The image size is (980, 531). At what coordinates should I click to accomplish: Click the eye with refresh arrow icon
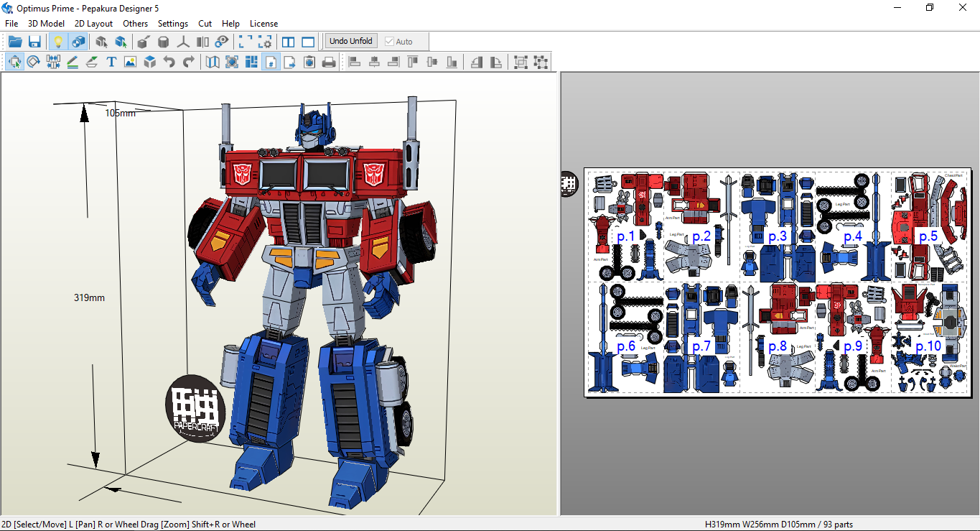(x=222, y=42)
